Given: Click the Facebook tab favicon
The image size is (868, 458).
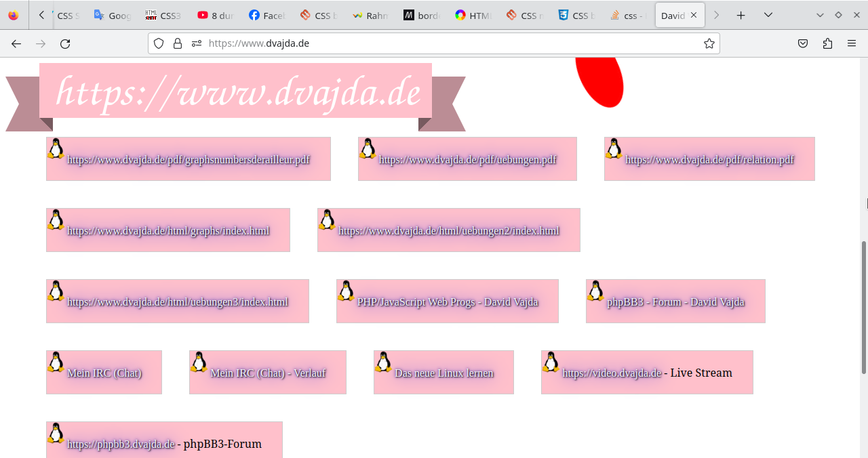Looking at the screenshot, I should coord(255,14).
